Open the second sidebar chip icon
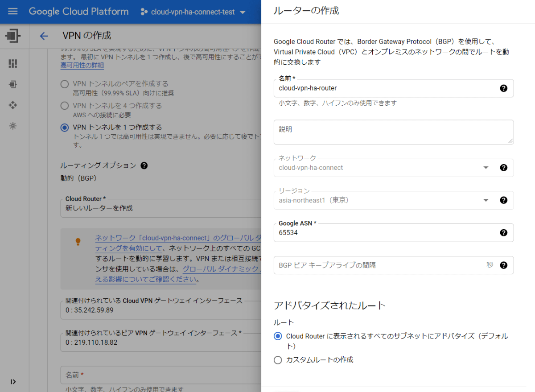 (13, 84)
